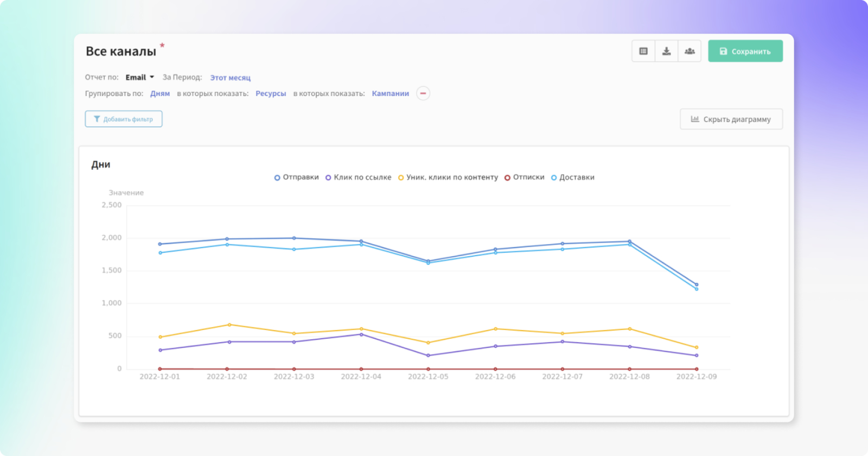Open the Кампании grouping selector
This screenshot has height=456, width=868.
click(390, 93)
